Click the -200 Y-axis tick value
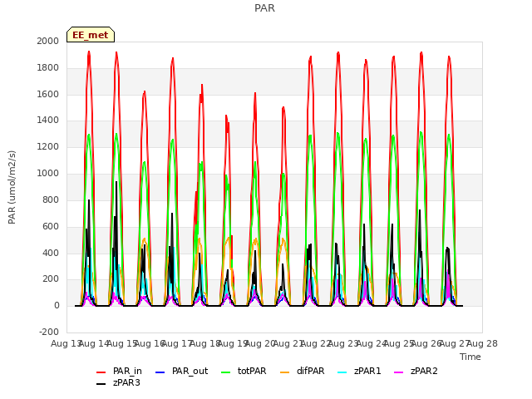This screenshot has height=399, width=532. [49, 332]
